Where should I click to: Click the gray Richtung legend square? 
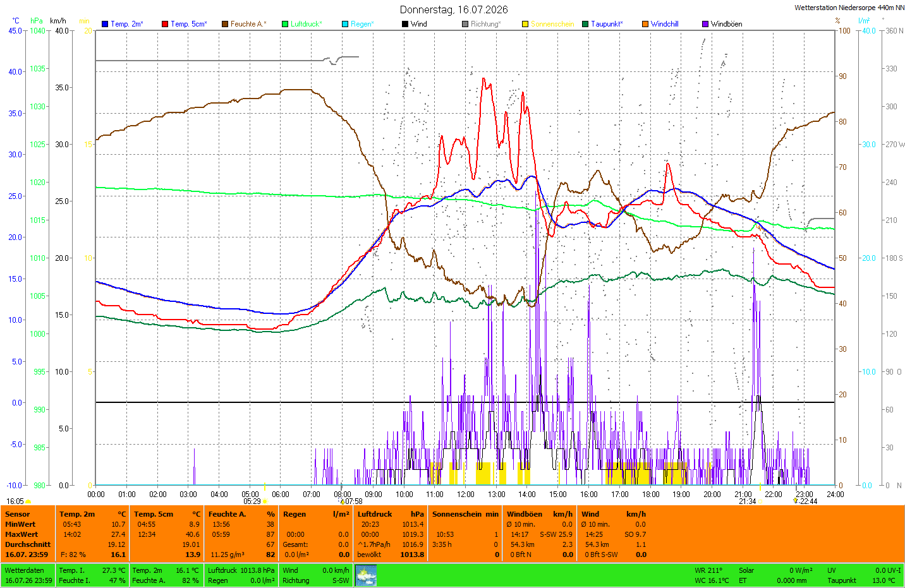click(x=465, y=24)
